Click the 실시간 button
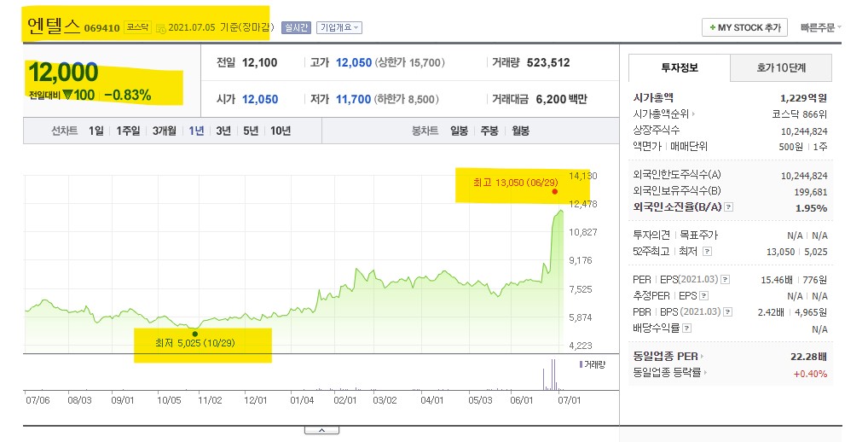Viewport: 868px width, 442px height. [296, 27]
